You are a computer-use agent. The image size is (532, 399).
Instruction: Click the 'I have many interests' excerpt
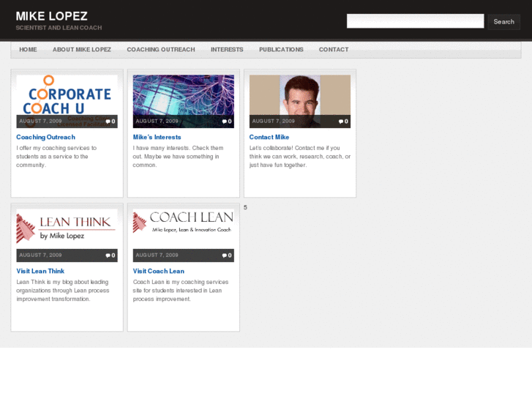click(178, 157)
